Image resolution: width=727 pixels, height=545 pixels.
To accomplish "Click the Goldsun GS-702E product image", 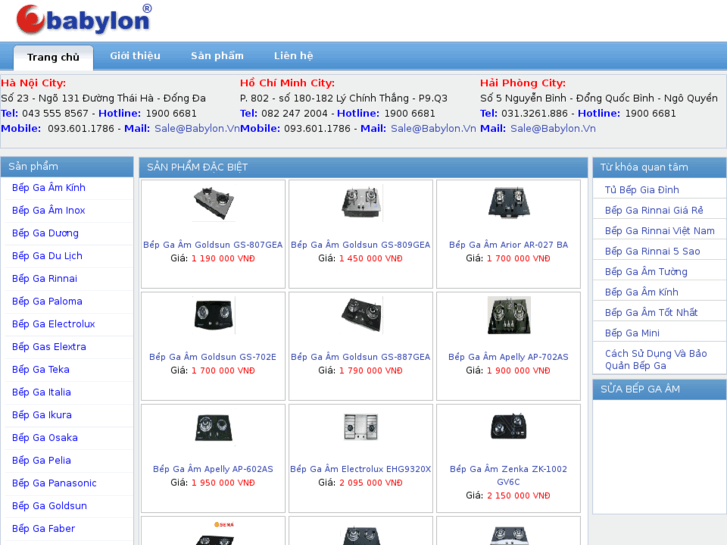I will (214, 315).
